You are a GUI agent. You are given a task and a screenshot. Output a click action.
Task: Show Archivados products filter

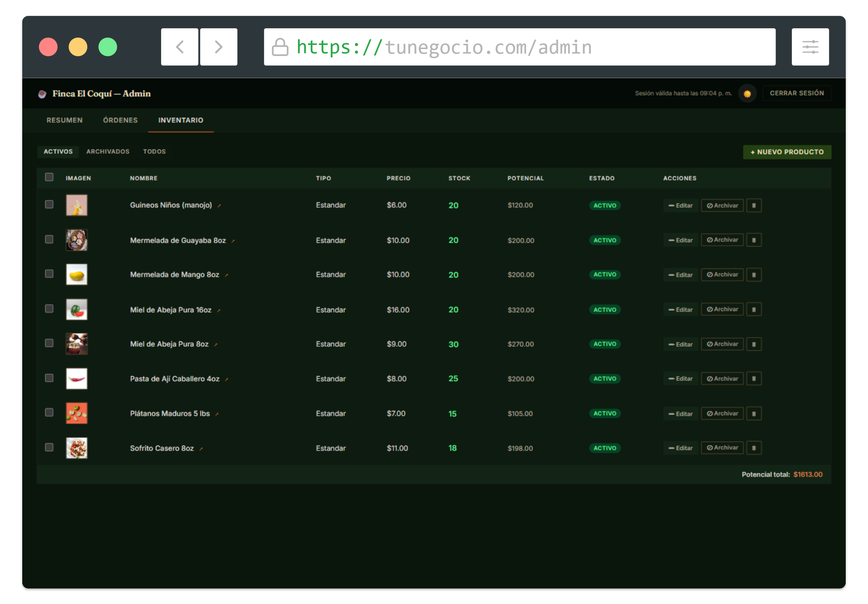click(108, 152)
